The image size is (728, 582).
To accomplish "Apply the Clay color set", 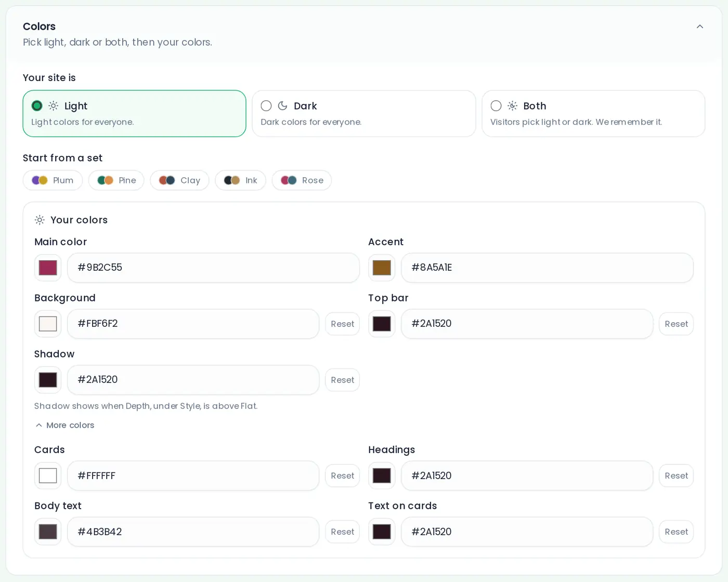I will (x=179, y=180).
